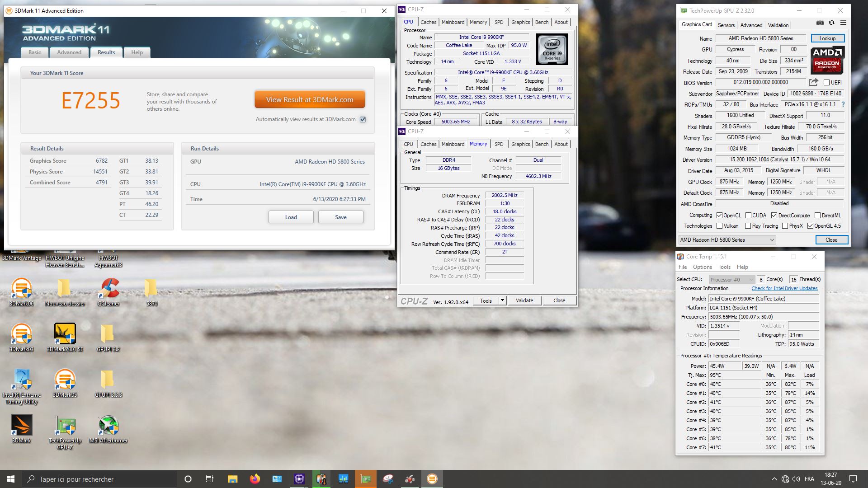Open Firefox from the taskbar
868x488 pixels.
[x=255, y=479]
